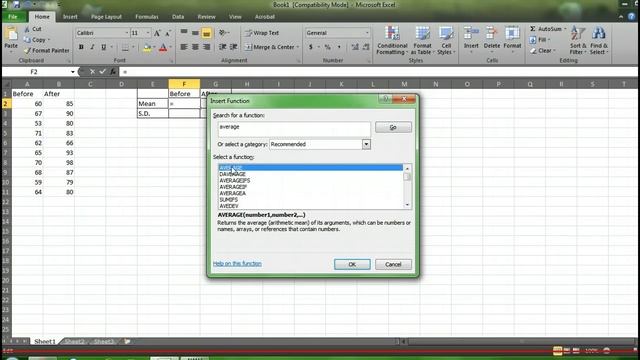Apply the red Font Color letter A
The width and height of the screenshot is (640, 360).
(x=163, y=48)
